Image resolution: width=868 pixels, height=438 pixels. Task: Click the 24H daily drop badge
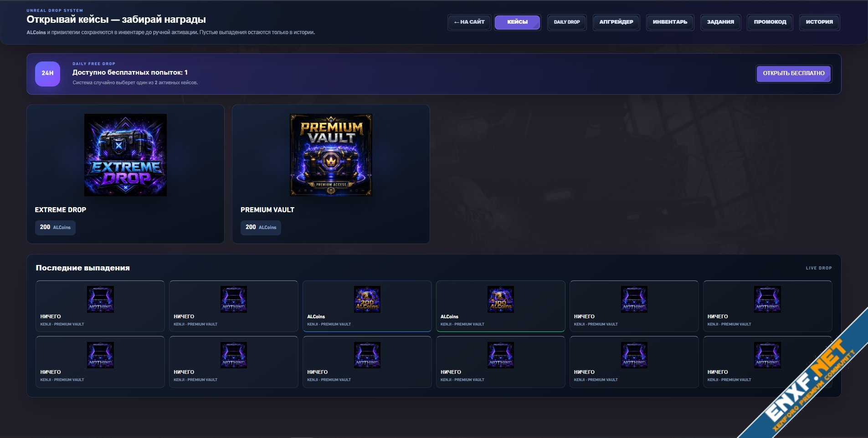click(47, 73)
